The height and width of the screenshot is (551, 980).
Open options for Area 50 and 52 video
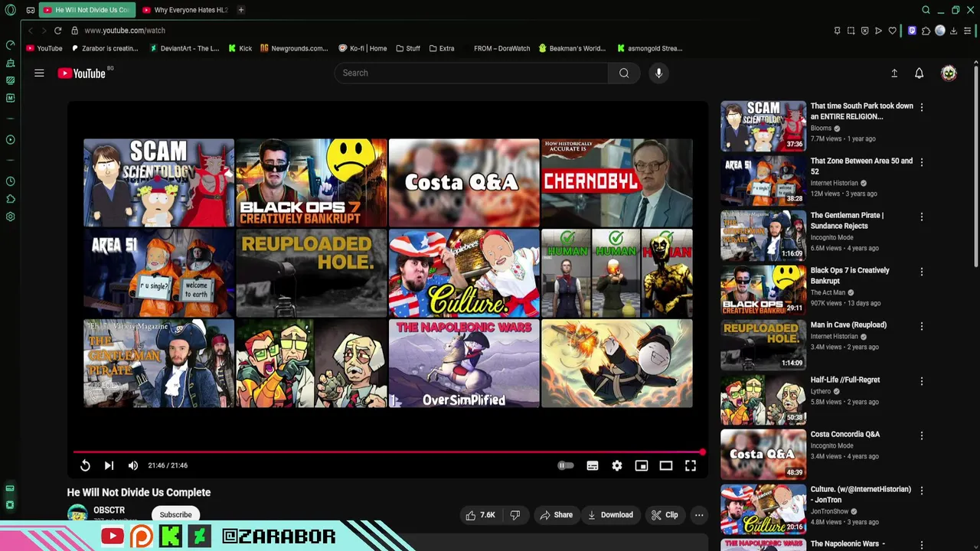click(922, 162)
